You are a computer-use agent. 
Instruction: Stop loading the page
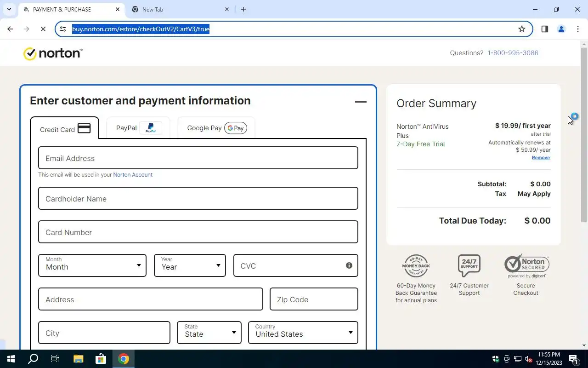(x=43, y=29)
